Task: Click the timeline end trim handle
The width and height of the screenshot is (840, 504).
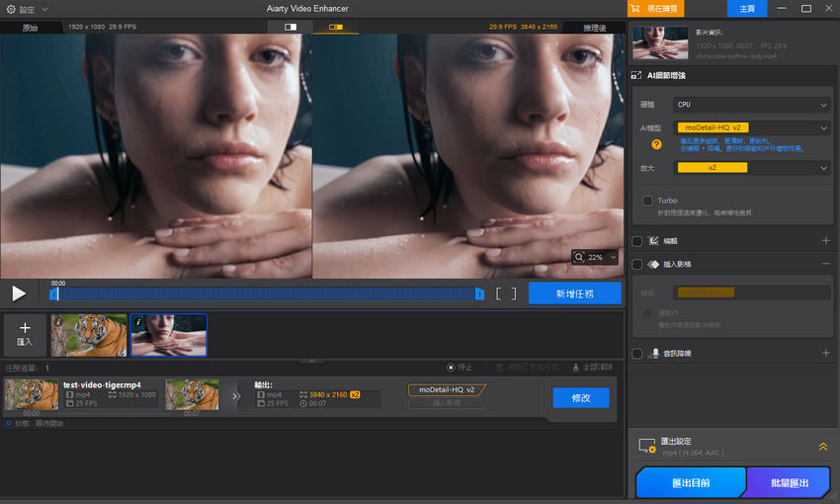Action: pos(479,294)
